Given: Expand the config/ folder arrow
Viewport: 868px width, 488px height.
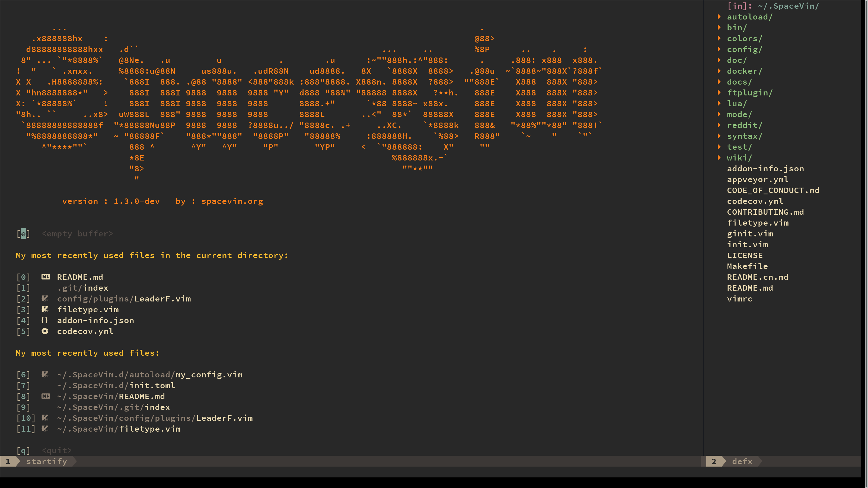Looking at the screenshot, I should 719,49.
